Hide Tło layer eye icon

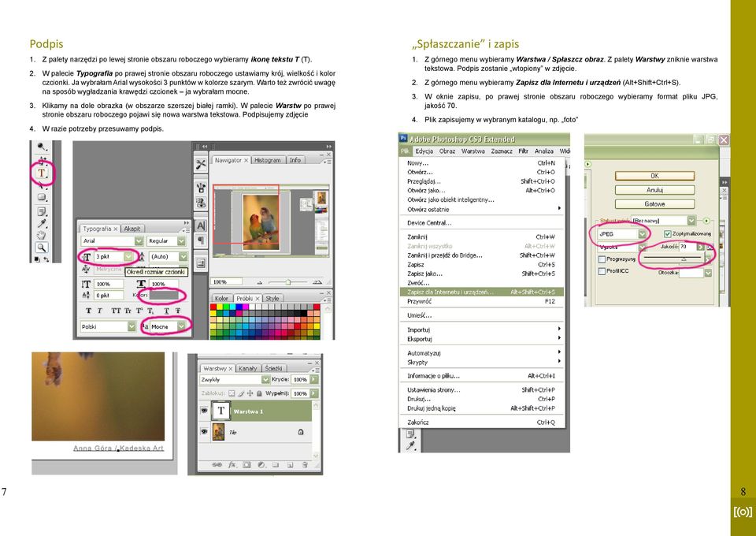click(204, 431)
